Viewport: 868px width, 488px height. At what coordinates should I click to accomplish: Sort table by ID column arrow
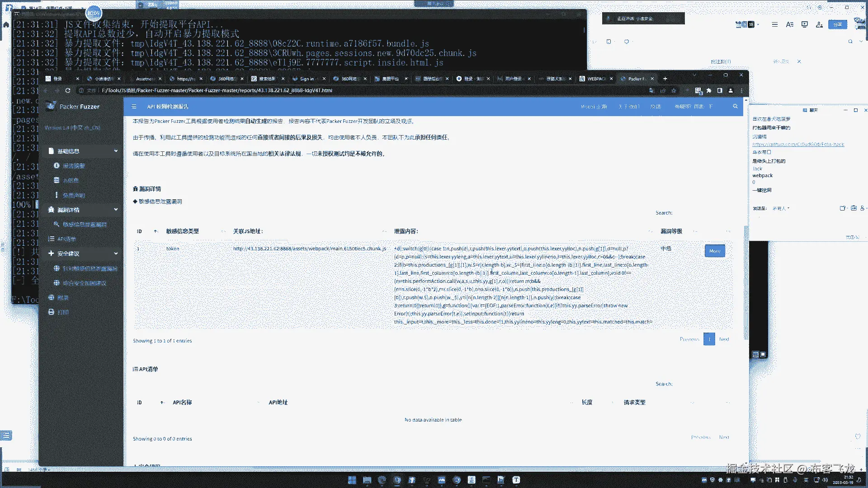coord(155,231)
